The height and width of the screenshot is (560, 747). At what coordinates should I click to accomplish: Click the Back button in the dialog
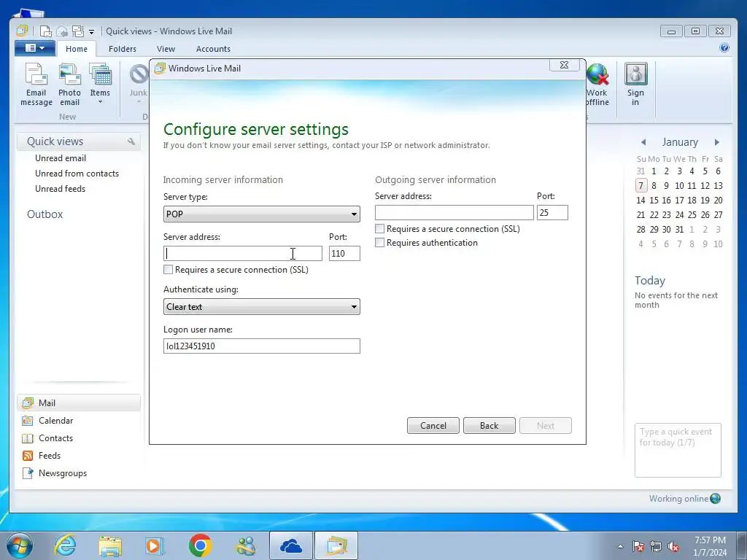point(489,426)
